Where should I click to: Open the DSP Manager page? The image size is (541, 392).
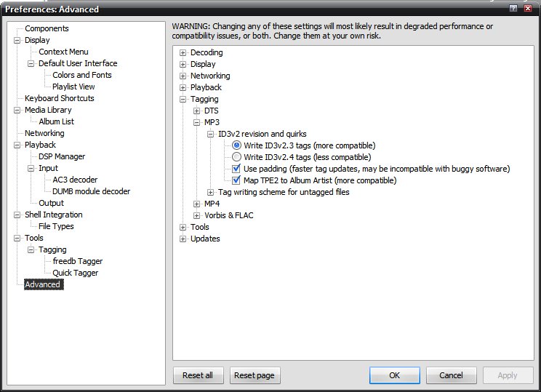coord(62,156)
